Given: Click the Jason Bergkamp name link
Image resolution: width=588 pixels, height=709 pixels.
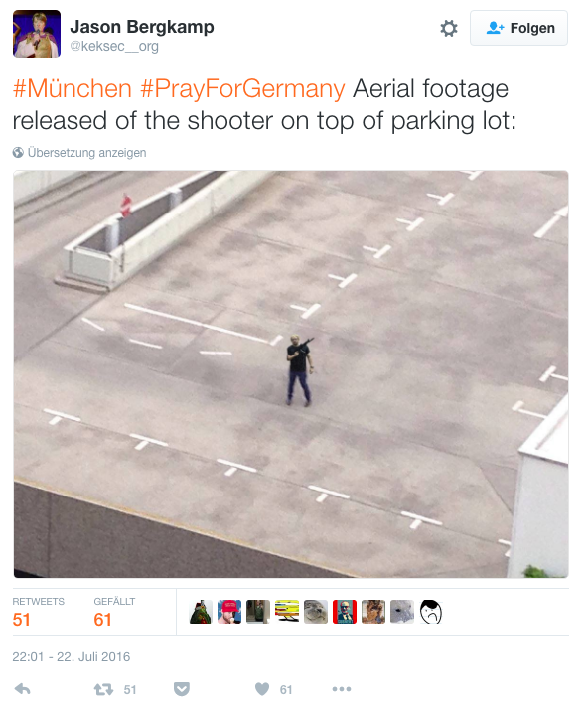Looking at the screenshot, I should pos(142,27).
